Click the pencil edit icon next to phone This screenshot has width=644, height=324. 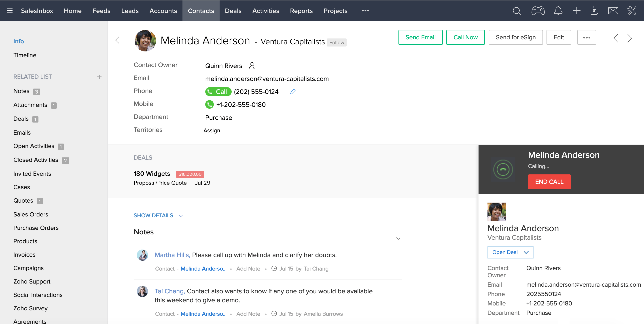click(x=292, y=91)
